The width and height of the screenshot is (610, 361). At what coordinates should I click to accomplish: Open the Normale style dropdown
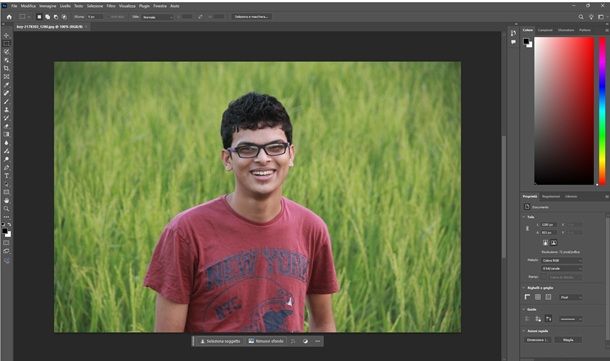[x=158, y=17]
